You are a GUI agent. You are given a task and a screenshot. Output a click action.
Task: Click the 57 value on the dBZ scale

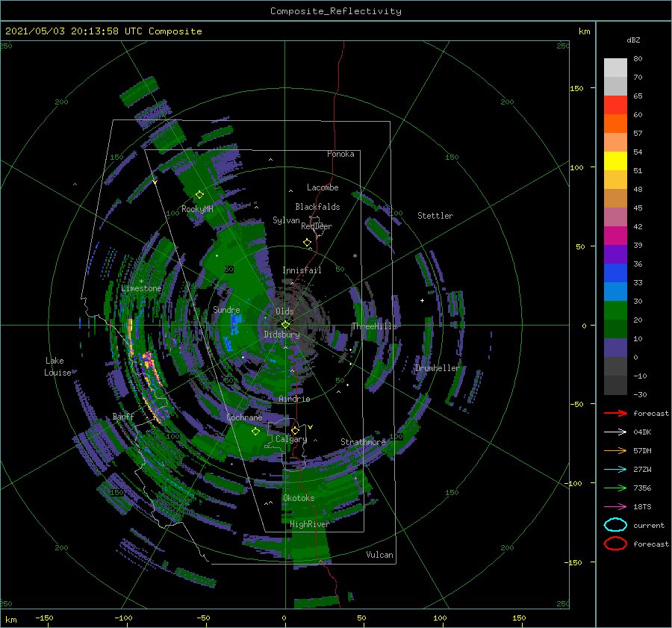638,134
